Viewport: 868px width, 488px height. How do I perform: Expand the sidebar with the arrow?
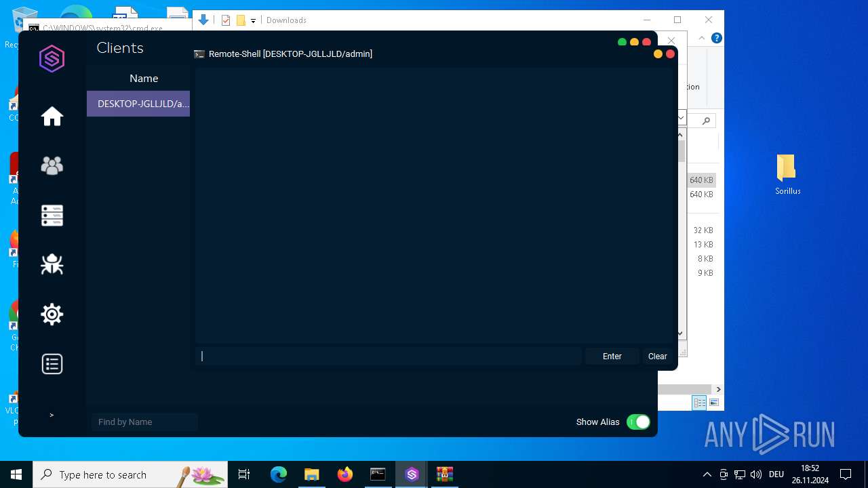tap(52, 415)
